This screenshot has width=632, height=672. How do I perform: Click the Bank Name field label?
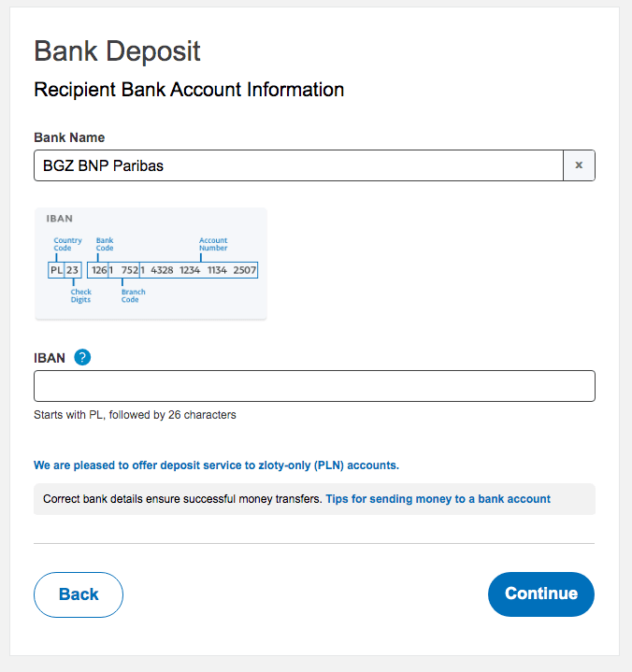tap(69, 137)
